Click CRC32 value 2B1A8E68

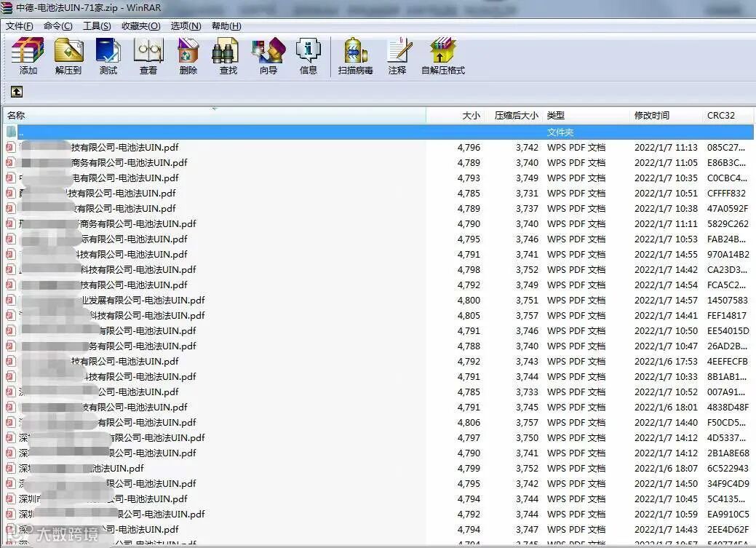(728, 453)
